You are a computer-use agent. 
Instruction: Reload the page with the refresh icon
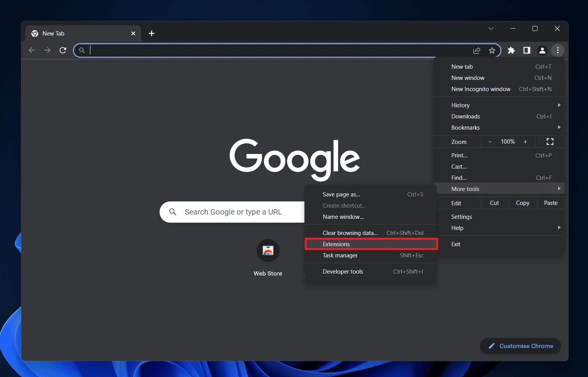pyautogui.click(x=63, y=50)
